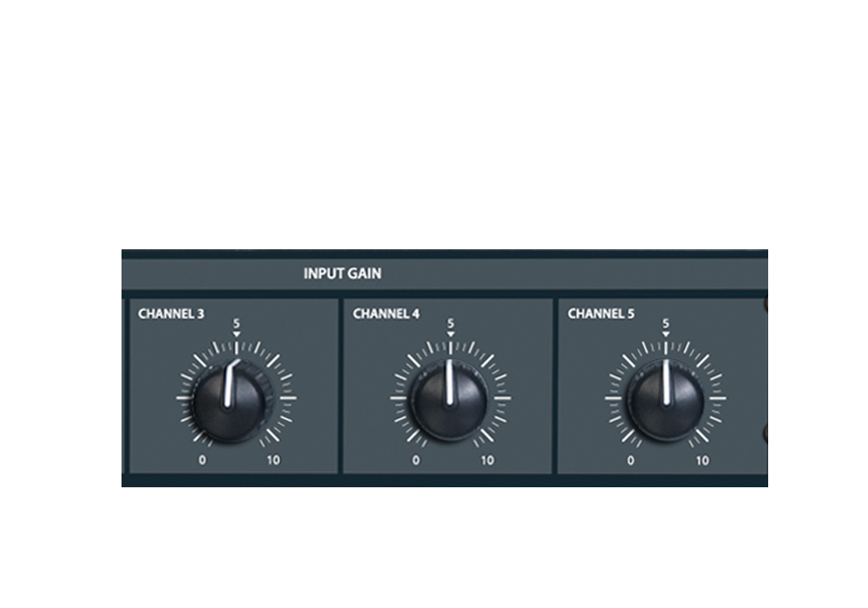Screen dimensions: 868x608
Task: Click the 0 mark under Channel 3 knob
Action: click(x=202, y=460)
